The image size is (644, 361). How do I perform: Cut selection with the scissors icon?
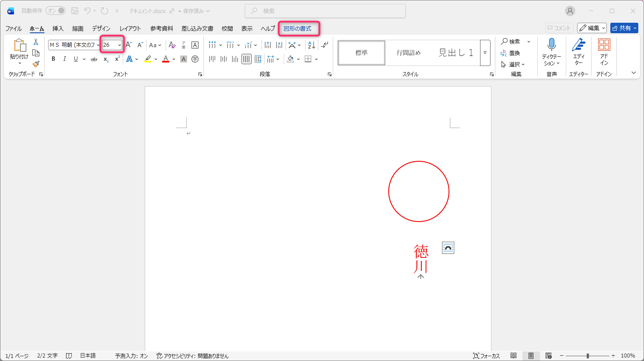36,42
